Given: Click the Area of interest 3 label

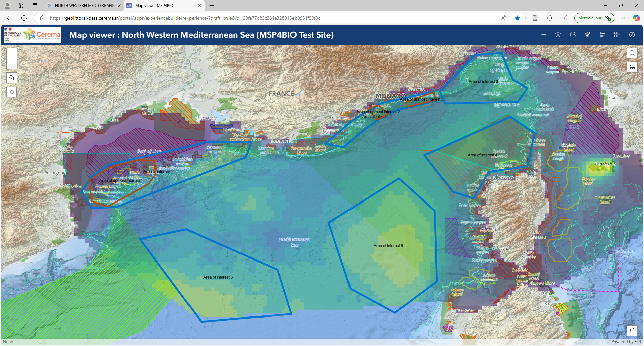Looking at the screenshot, I should click(x=483, y=82).
